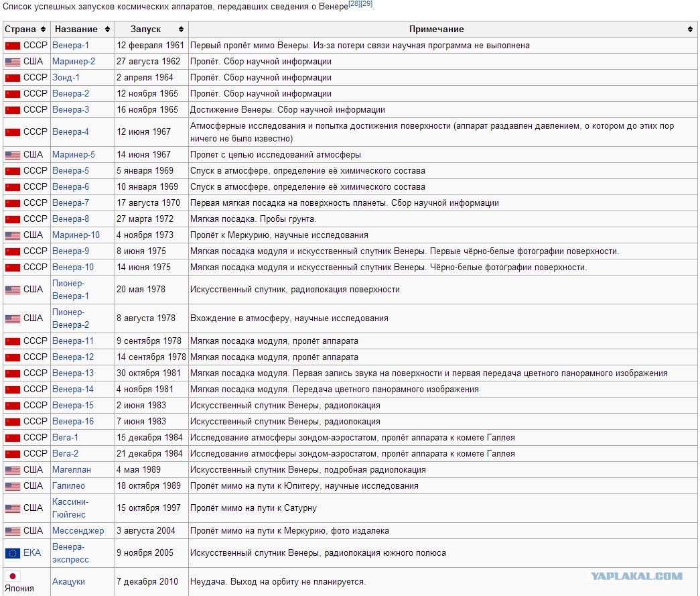Select note 'Мягкая посадка. Пробы грунта.'
Image resolution: width=700 pixels, height=596 pixels.
point(253,219)
